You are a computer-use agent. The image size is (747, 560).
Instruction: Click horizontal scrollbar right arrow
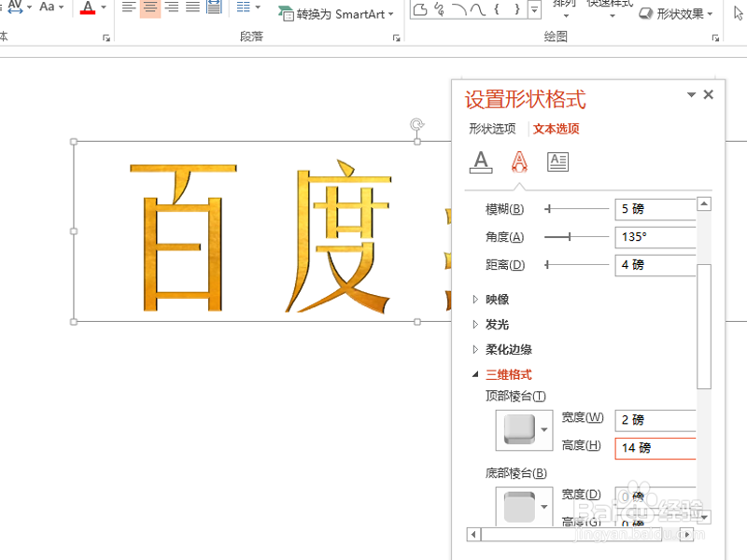[x=686, y=534]
